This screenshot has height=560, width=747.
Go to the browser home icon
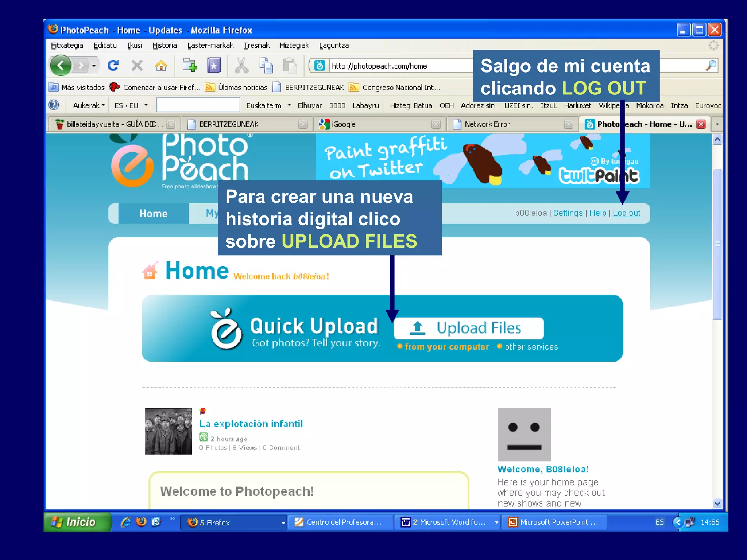point(161,66)
